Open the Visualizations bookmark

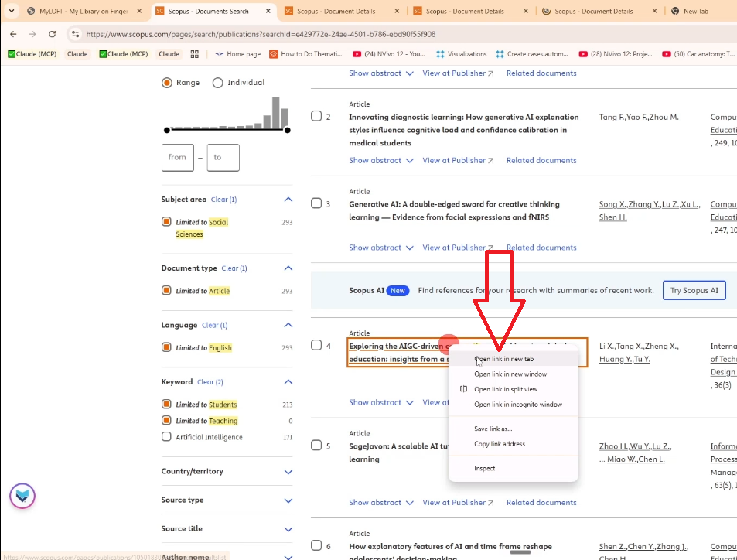[x=461, y=54]
